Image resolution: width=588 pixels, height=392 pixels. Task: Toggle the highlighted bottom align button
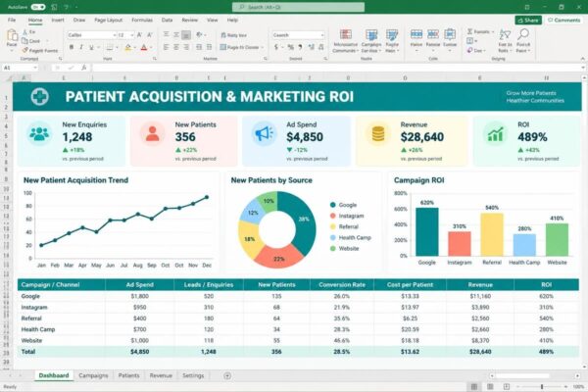186,35
